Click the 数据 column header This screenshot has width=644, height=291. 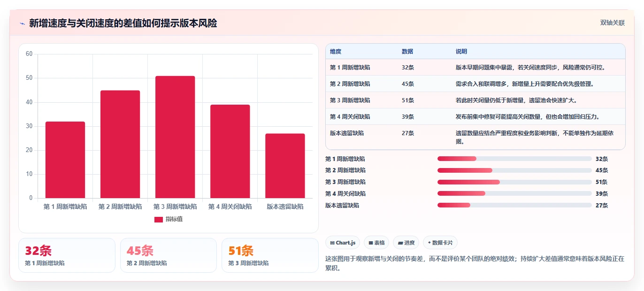[407, 52]
